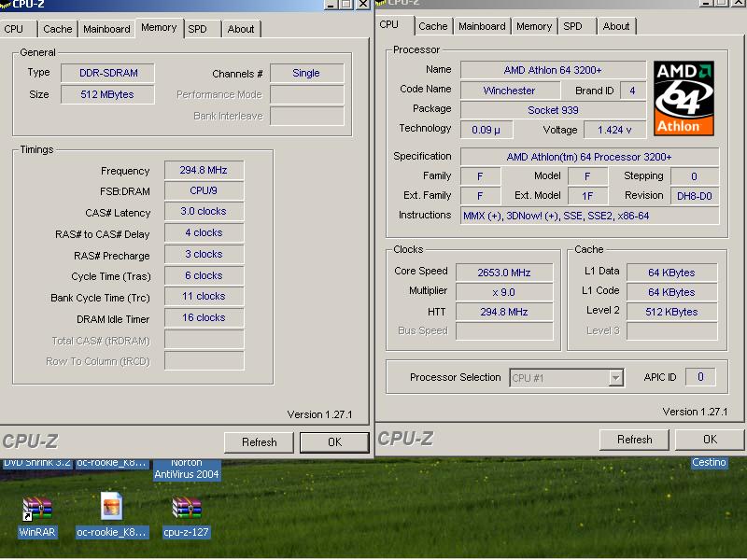This screenshot has height=560, width=747.
Task: Click the memory Frequency 294.8 MHz field
Action: (204, 170)
